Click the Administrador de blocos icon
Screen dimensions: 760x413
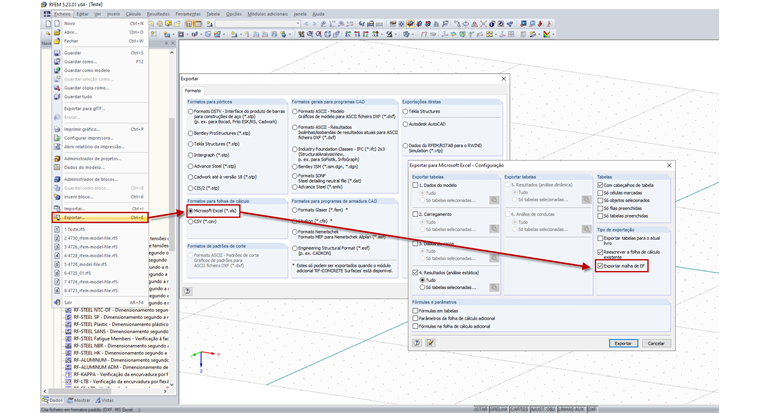point(57,179)
